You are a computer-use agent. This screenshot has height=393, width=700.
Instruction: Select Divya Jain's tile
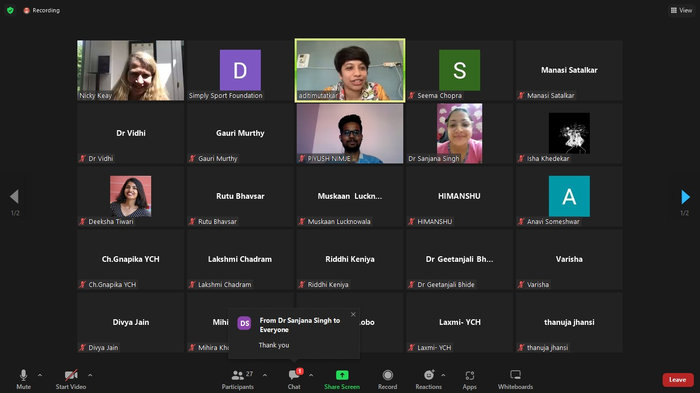click(130, 322)
